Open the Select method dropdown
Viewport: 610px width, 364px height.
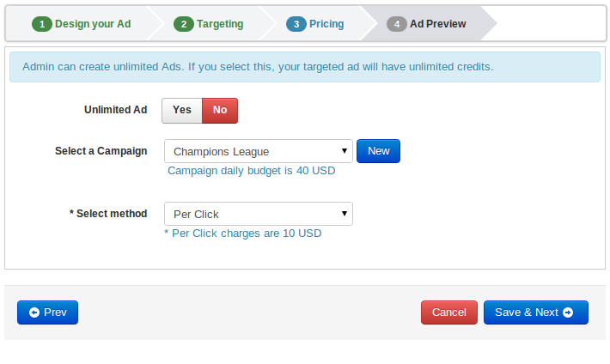tap(258, 214)
